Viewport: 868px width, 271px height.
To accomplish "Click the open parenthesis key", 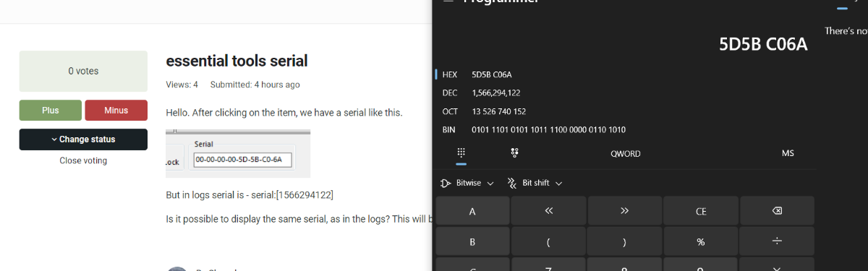I will click(548, 241).
